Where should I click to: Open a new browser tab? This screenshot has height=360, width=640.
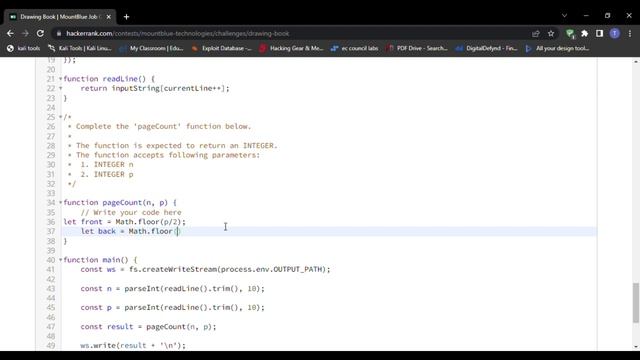(127, 17)
